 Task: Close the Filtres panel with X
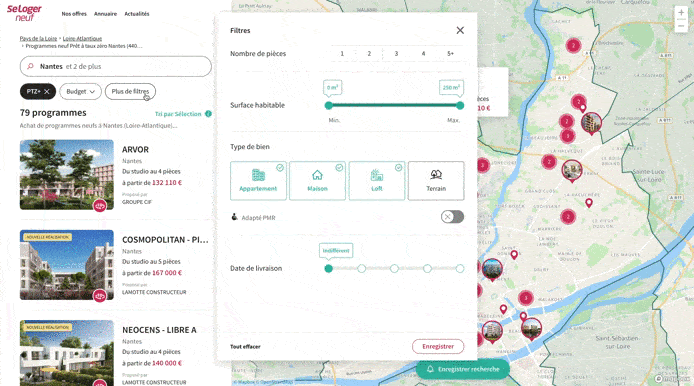click(460, 30)
